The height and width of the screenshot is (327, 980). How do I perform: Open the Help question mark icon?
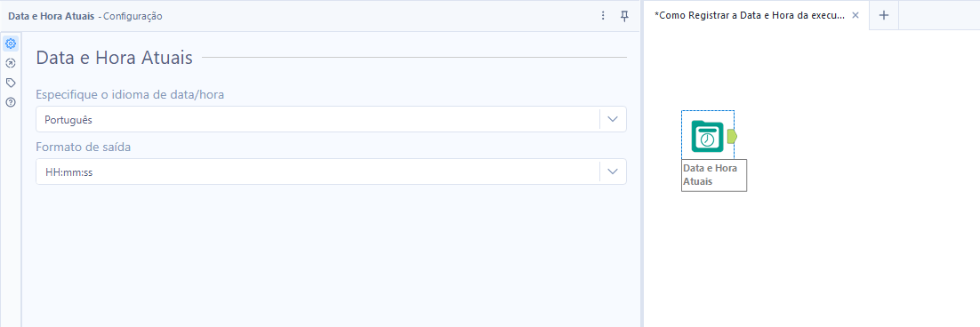point(10,101)
